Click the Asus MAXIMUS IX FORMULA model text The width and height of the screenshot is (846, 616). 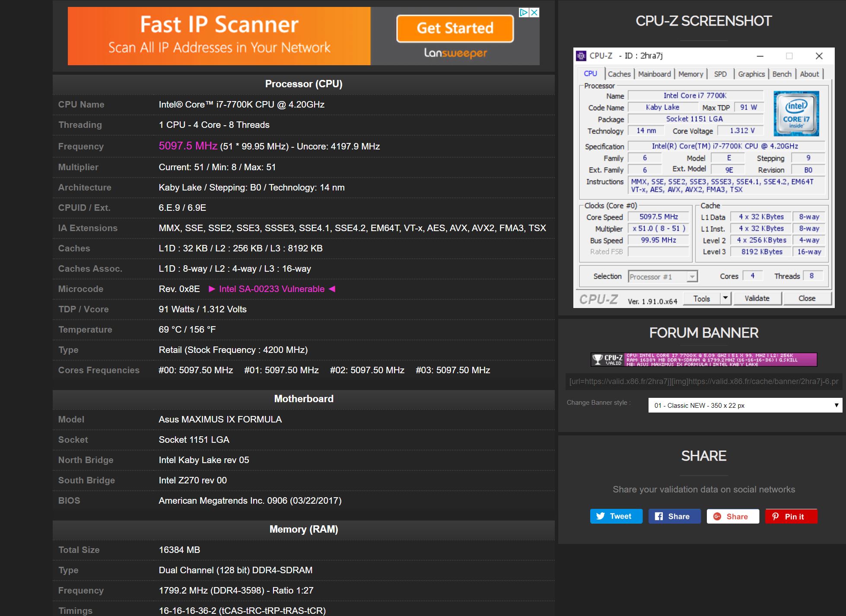[220, 419]
